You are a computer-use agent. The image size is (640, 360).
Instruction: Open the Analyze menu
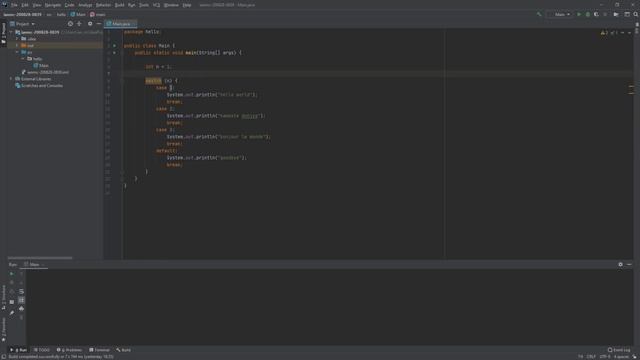pos(85,5)
